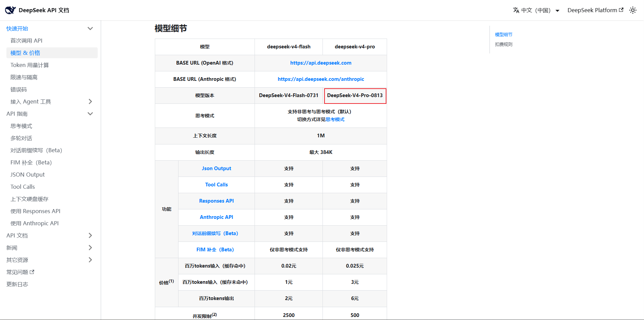Open Tool Calls sidebar page
The image size is (644, 320).
(23, 187)
